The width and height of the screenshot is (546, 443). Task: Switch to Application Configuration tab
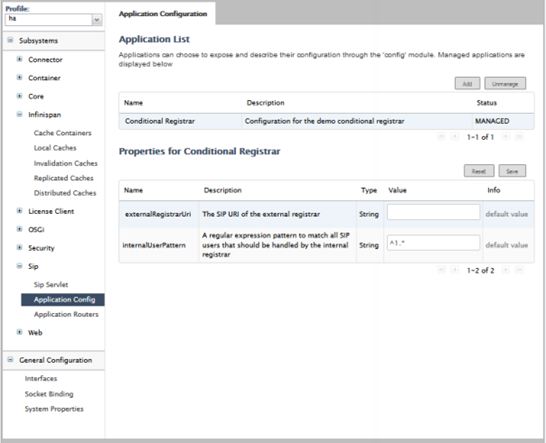[x=163, y=14]
